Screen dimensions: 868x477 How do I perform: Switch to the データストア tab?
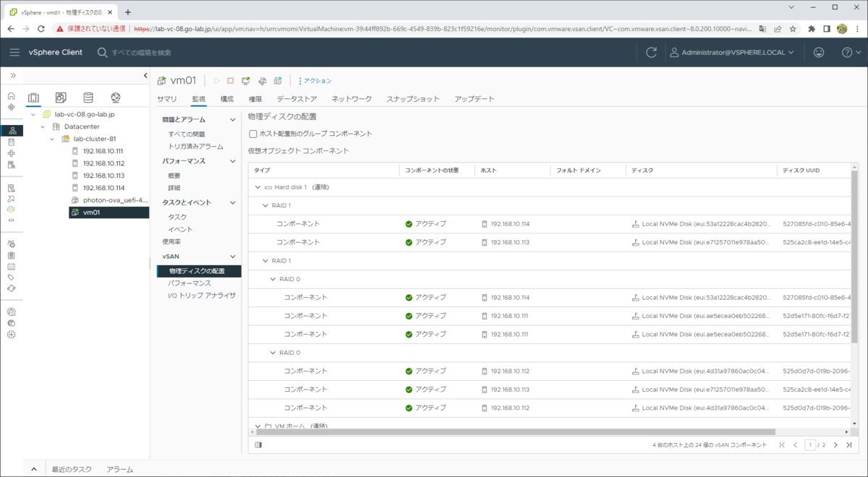pyautogui.click(x=297, y=99)
